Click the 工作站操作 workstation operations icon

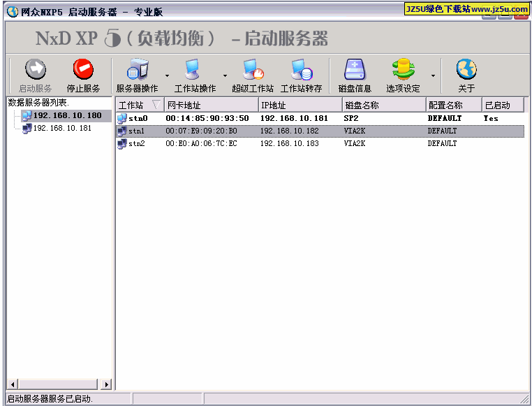193,69
